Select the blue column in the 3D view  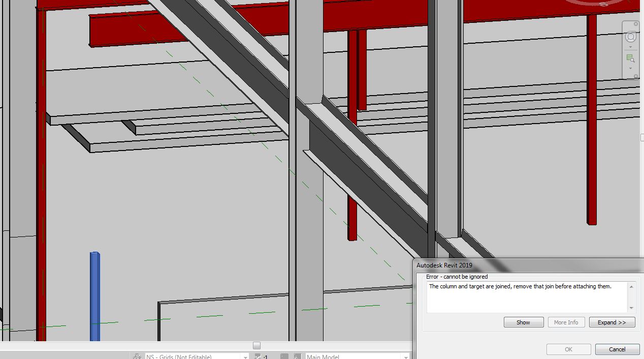pyautogui.click(x=95, y=295)
